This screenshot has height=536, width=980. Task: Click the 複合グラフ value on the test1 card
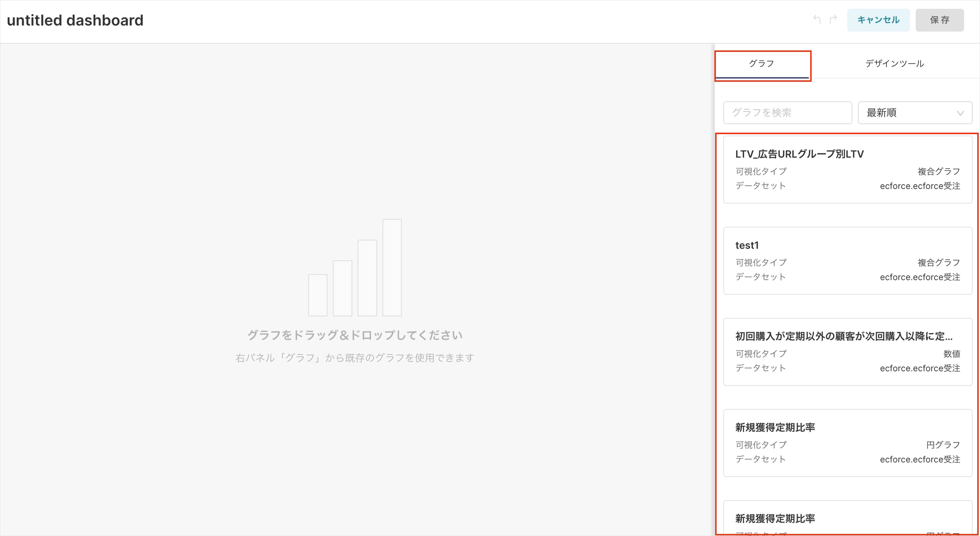938,263
